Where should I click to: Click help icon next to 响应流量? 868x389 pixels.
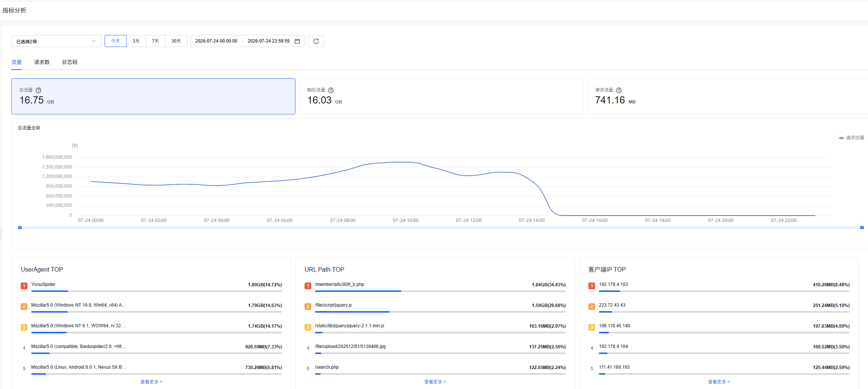(x=331, y=90)
